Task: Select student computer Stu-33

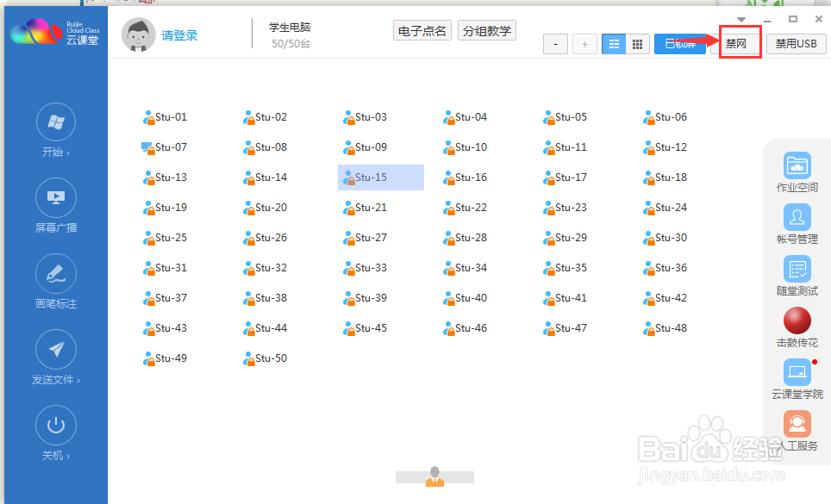Action: [x=365, y=268]
